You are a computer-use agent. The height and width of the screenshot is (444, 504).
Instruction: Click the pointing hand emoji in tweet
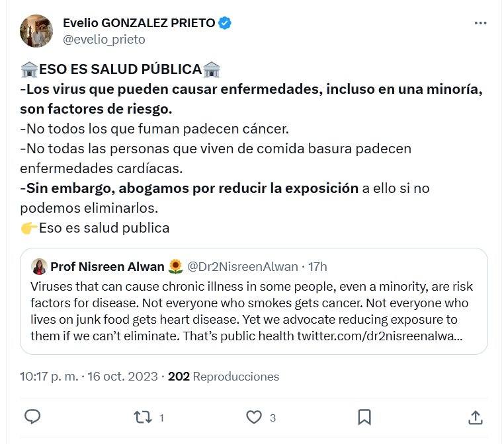28,229
